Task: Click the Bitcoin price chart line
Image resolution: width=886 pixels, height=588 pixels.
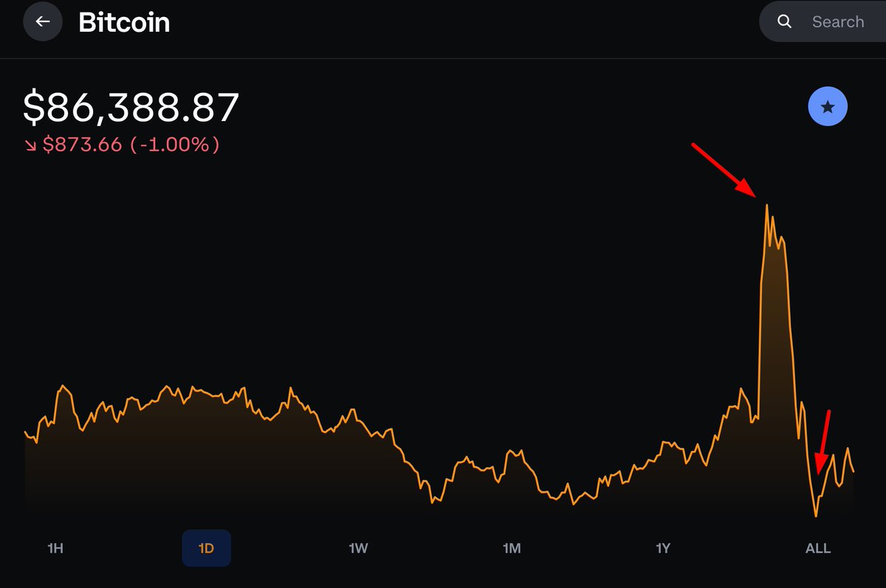Action: click(x=439, y=361)
